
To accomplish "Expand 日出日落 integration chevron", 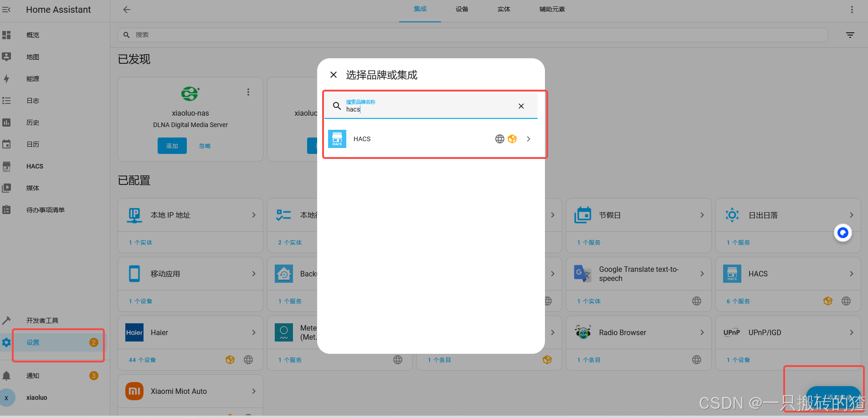I will 852,215.
